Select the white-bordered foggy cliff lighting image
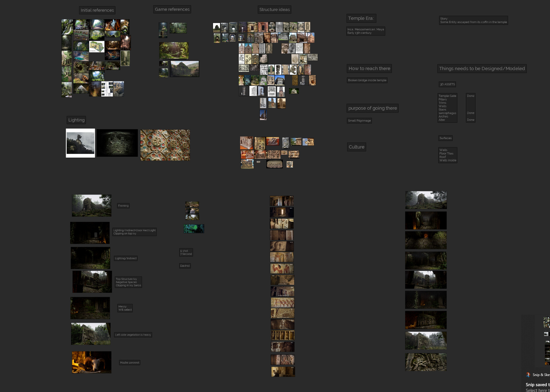Viewport: 550px width, 392px height. pos(80,143)
